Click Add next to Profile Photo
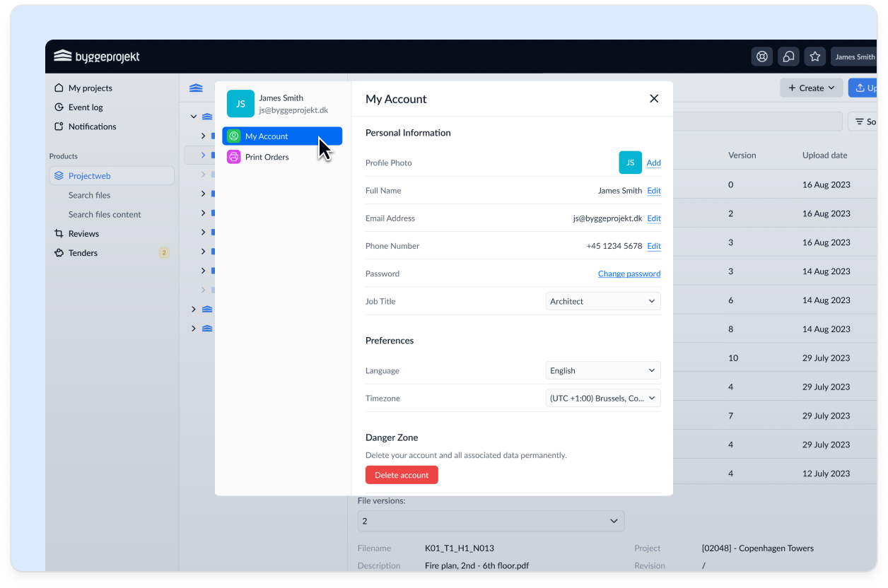 pos(654,163)
